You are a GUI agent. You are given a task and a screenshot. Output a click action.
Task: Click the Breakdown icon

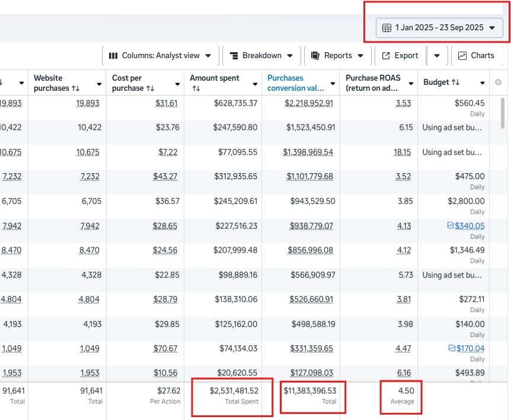pyautogui.click(x=234, y=56)
